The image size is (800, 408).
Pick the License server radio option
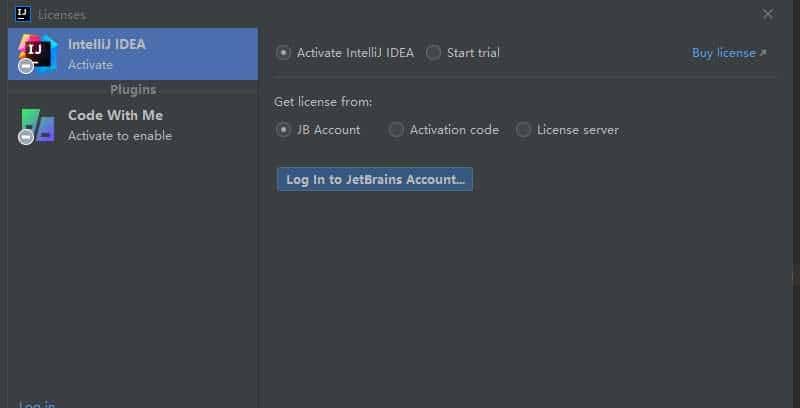[524, 130]
